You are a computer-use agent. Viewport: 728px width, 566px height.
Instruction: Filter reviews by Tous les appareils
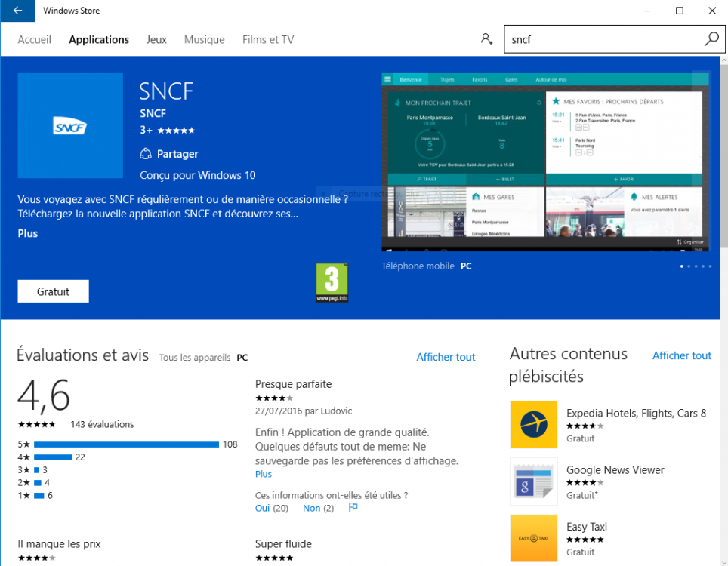(x=194, y=358)
